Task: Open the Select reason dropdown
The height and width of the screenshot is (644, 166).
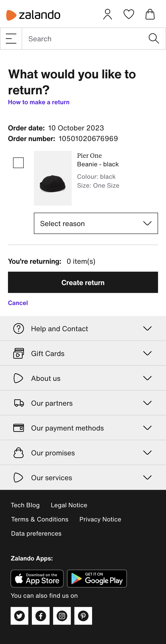Action: point(96,223)
